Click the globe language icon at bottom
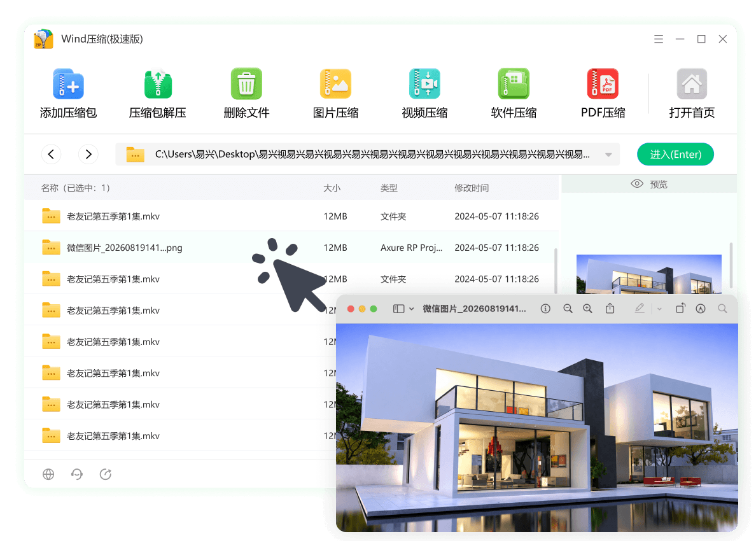 click(49, 474)
